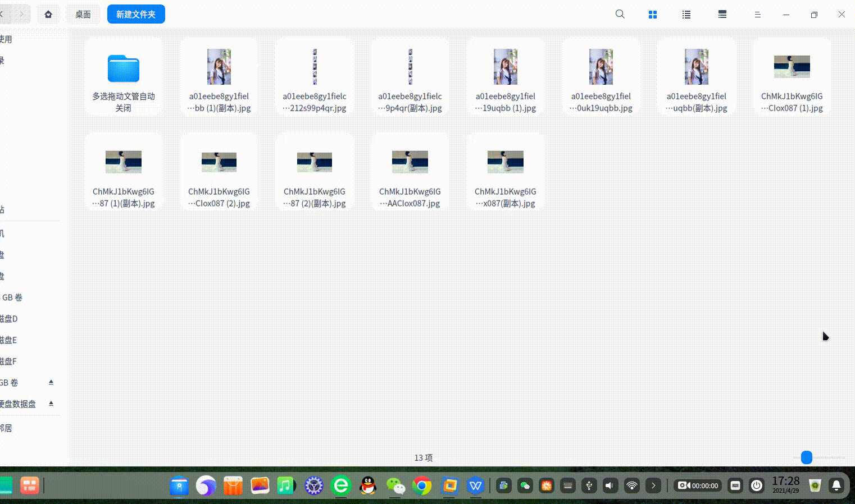This screenshot has width=855, height=504.
Task: Select image a01eebe8gy1fiel…19uqbb (1).jpg
Action: click(x=506, y=77)
